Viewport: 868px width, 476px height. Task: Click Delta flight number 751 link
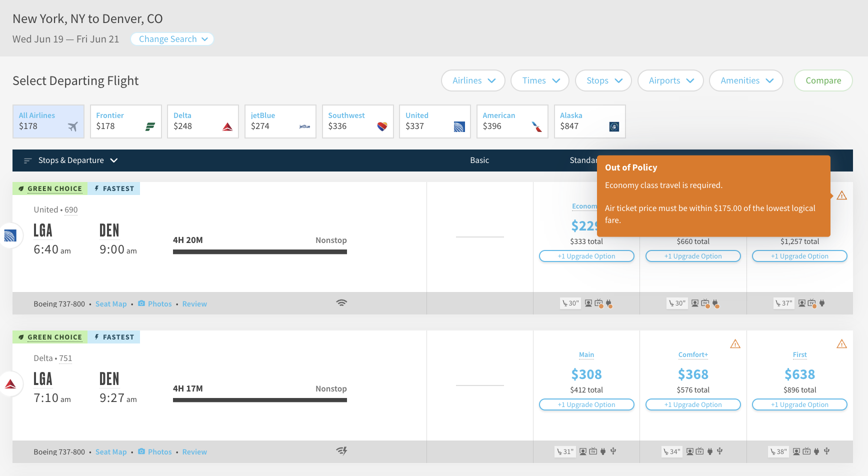coord(65,358)
